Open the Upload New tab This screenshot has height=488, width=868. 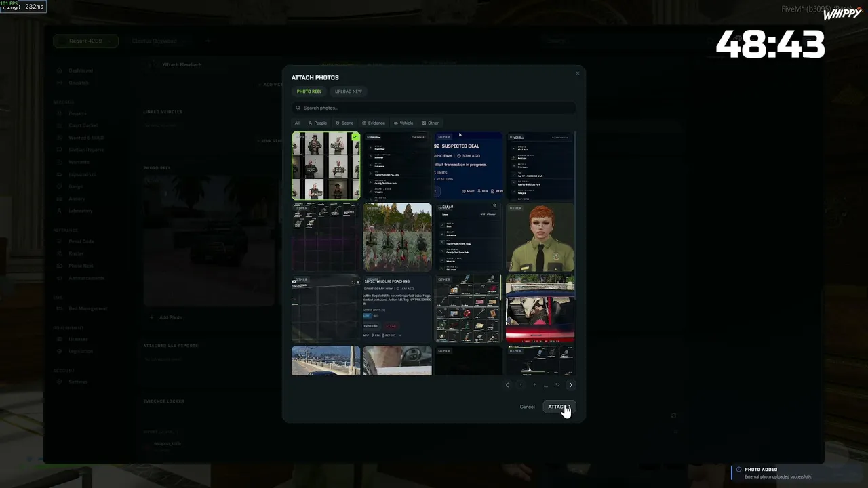tap(349, 91)
